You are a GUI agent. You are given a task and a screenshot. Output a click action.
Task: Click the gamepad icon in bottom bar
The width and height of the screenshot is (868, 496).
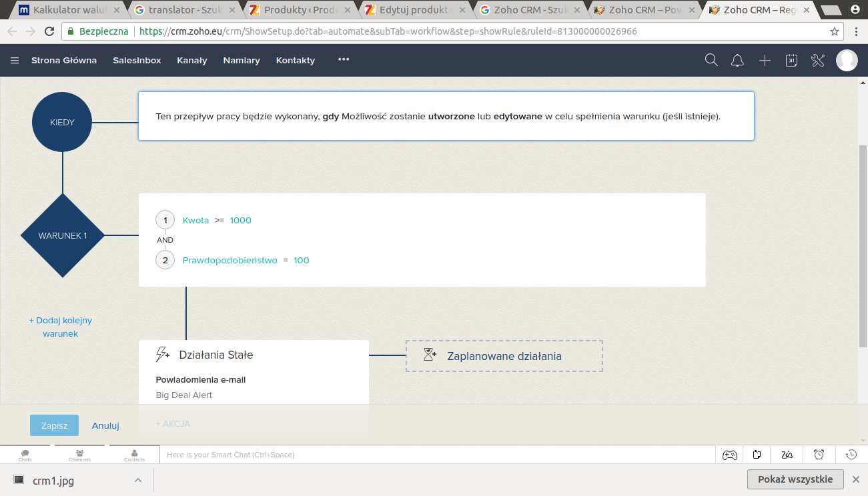[730, 455]
